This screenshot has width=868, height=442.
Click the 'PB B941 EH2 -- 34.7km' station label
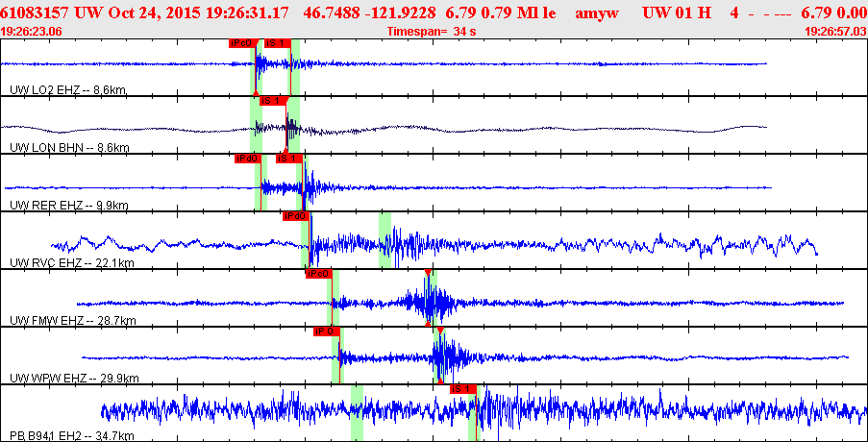[x=72, y=436]
